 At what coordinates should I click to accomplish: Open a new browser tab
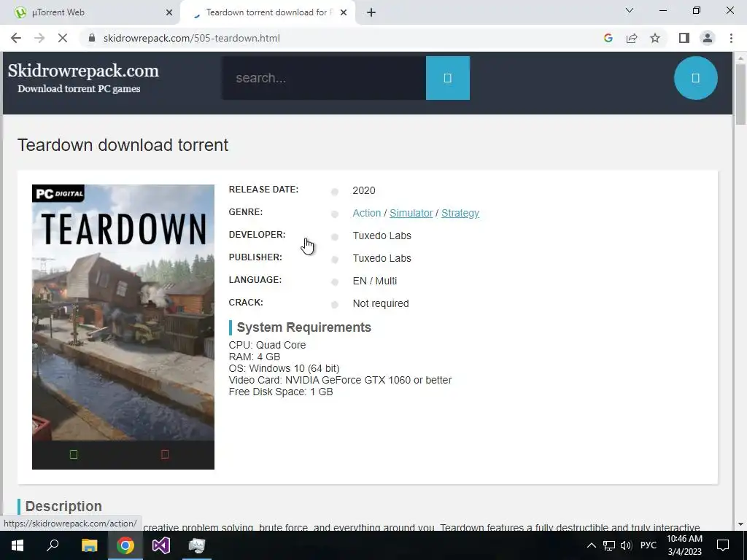(371, 12)
